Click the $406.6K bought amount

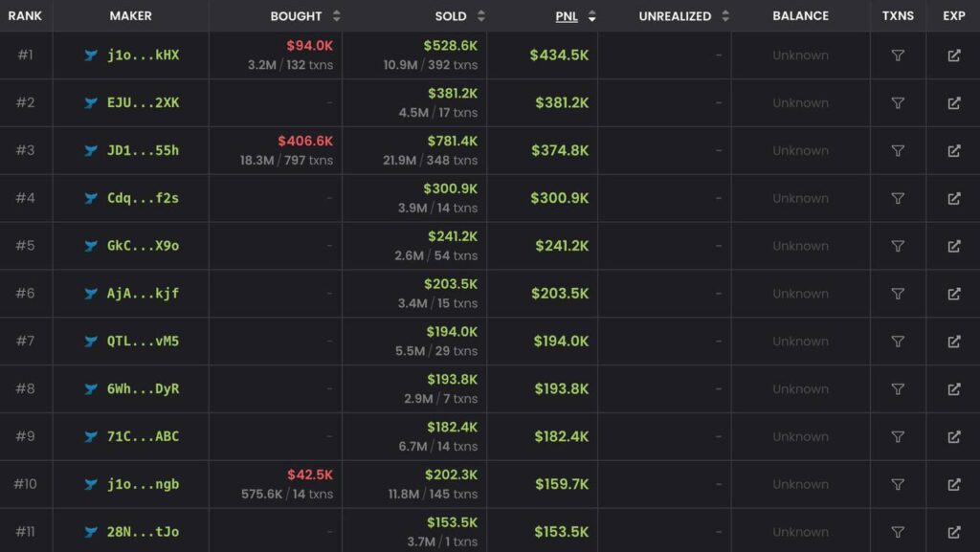[305, 142]
